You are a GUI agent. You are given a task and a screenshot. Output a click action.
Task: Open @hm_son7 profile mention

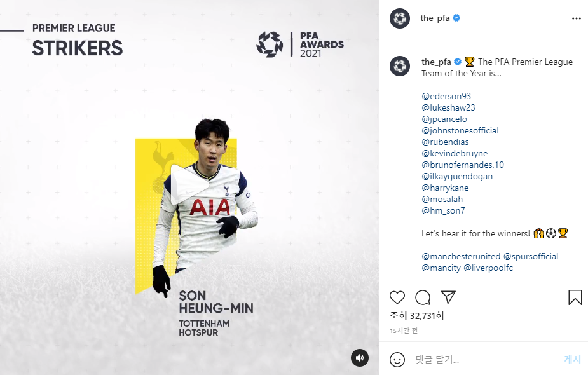click(x=443, y=211)
